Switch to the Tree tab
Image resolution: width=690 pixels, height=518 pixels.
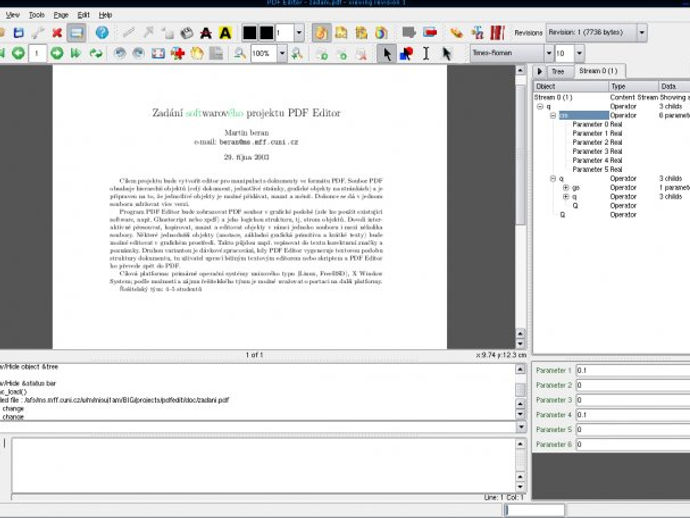pos(558,71)
